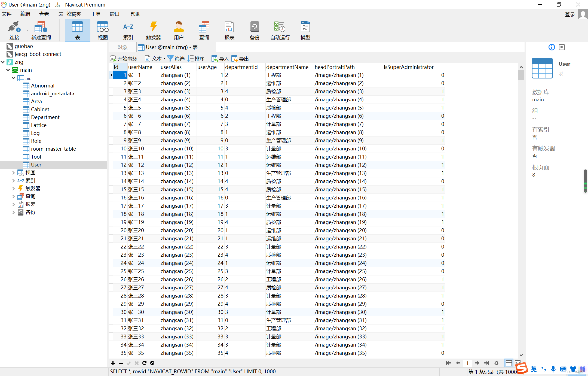Collapse the main database tree node

(x=8, y=70)
